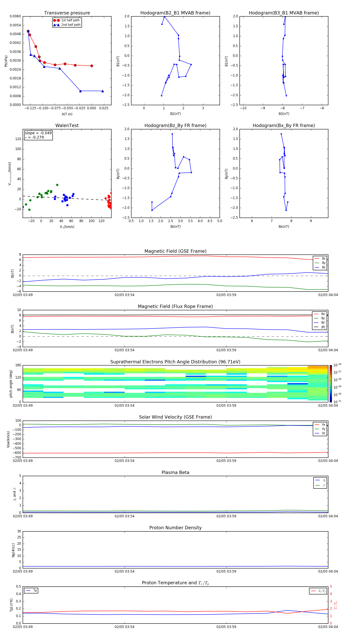Screen dimensions: 351x644
Task: Click the 'Magnetic Field (Flux Rope Frame)' title
Action: click(175, 307)
